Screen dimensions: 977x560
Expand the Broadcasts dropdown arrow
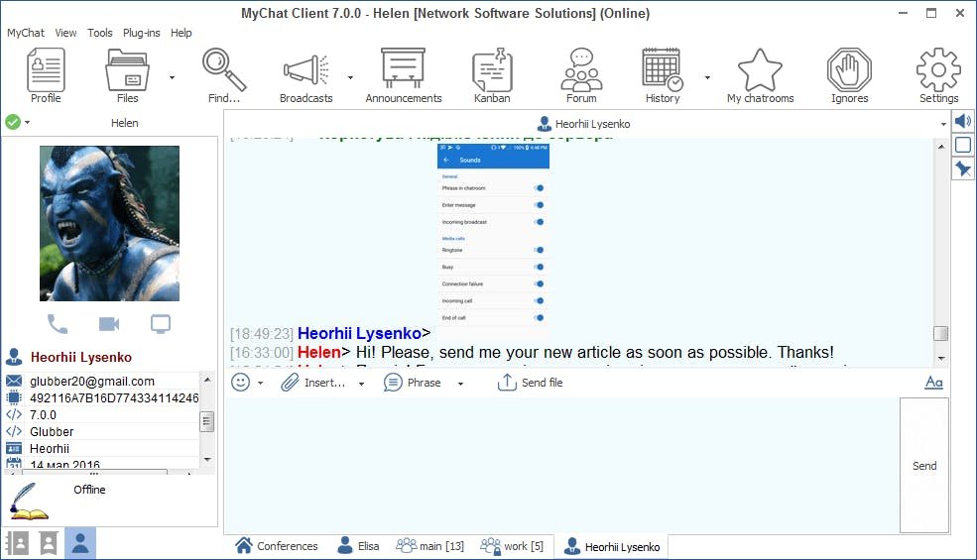pos(350,78)
